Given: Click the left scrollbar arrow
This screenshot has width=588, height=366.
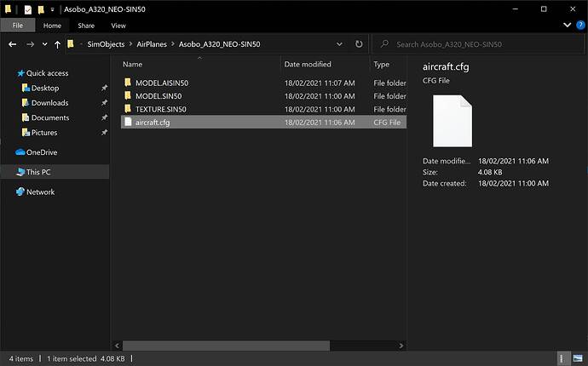Looking at the screenshot, I should (x=117, y=346).
